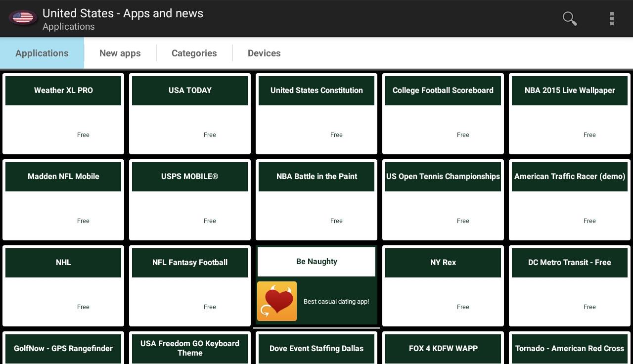Open the Weather XL PRO app card
633x364 pixels.
point(63,114)
